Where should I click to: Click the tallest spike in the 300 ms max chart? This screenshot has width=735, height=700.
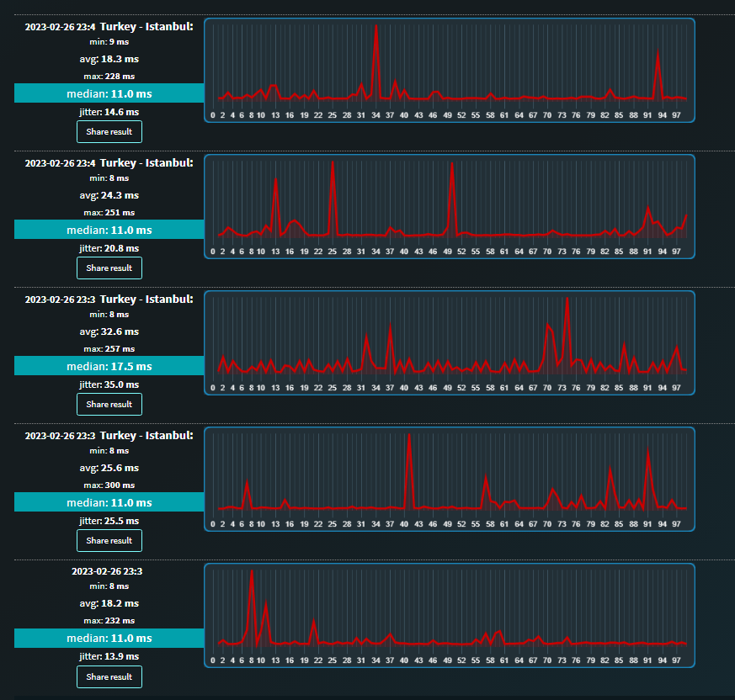click(408, 437)
